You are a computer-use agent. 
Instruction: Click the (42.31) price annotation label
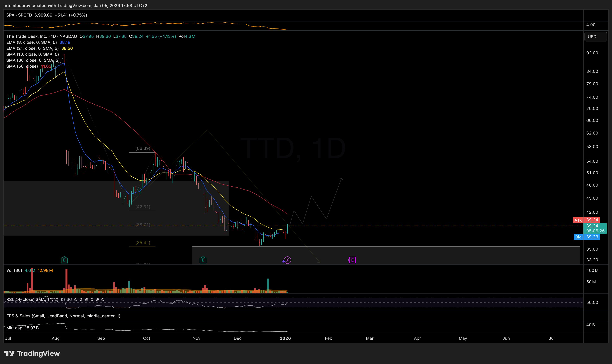(143, 207)
